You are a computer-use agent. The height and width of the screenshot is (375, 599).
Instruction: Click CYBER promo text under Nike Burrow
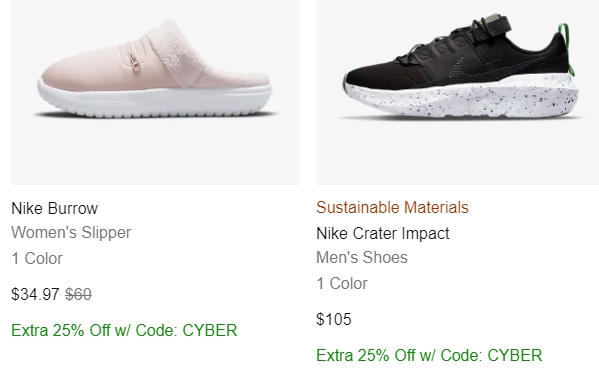click(x=210, y=330)
